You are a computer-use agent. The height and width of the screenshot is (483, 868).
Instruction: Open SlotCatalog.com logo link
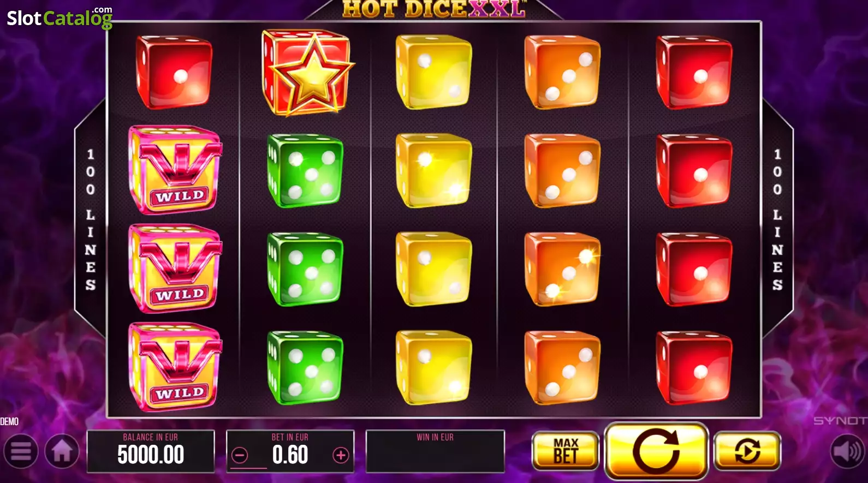tap(60, 17)
